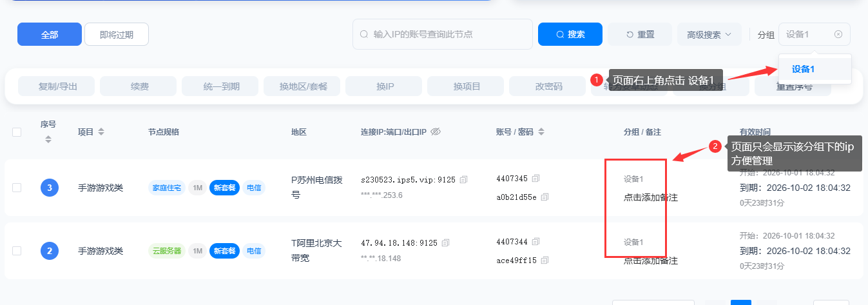Click the 统一到期 button
Image resolution: width=868 pixels, height=305 pixels.
click(220, 86)
